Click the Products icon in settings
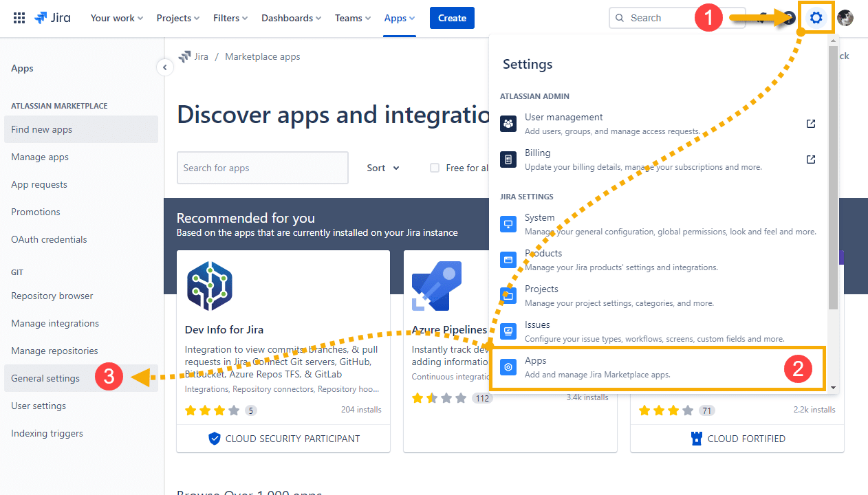Image resolution: width=868 pixels, height=495 pixels. (508, 260)
